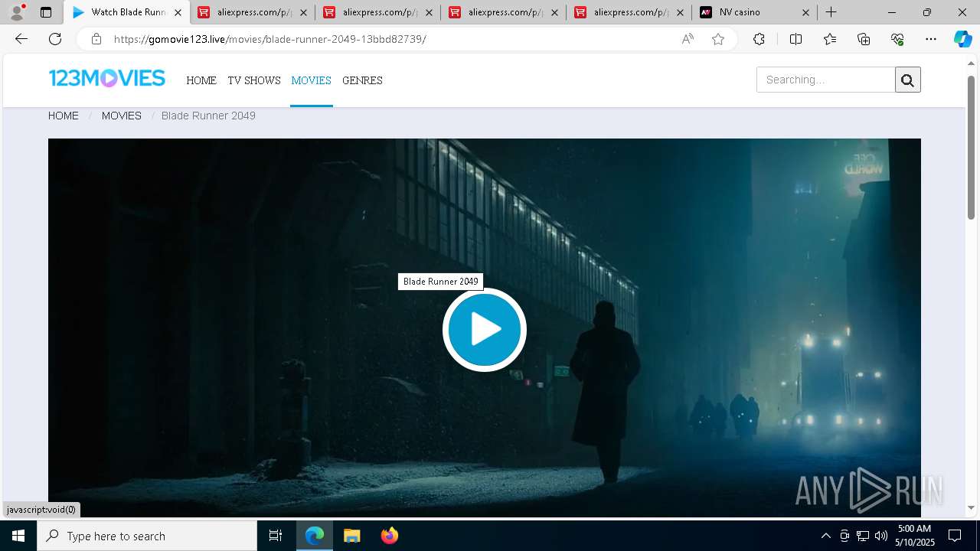The width and height of the screenshot is (980, 551).
Task: Open the Split screen icon
Action: 795,39
